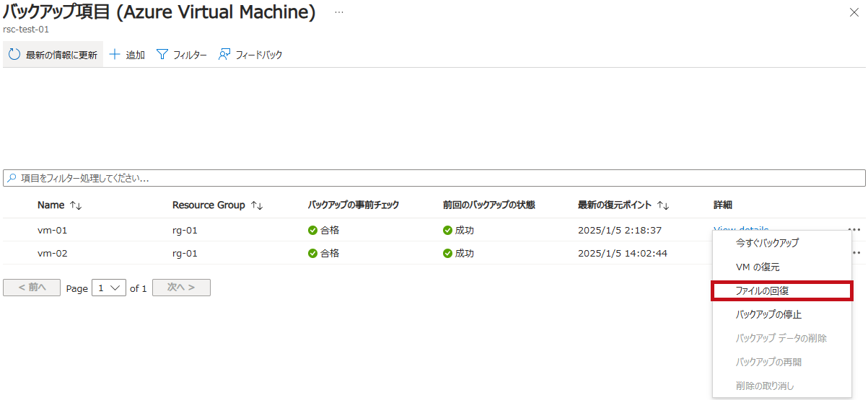Click the search magnifier icon in filter box

12,177
